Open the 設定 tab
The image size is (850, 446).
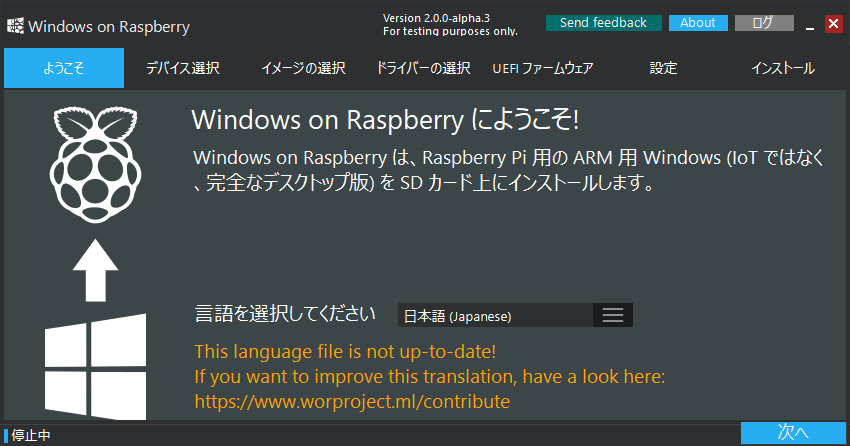point(664,68)
